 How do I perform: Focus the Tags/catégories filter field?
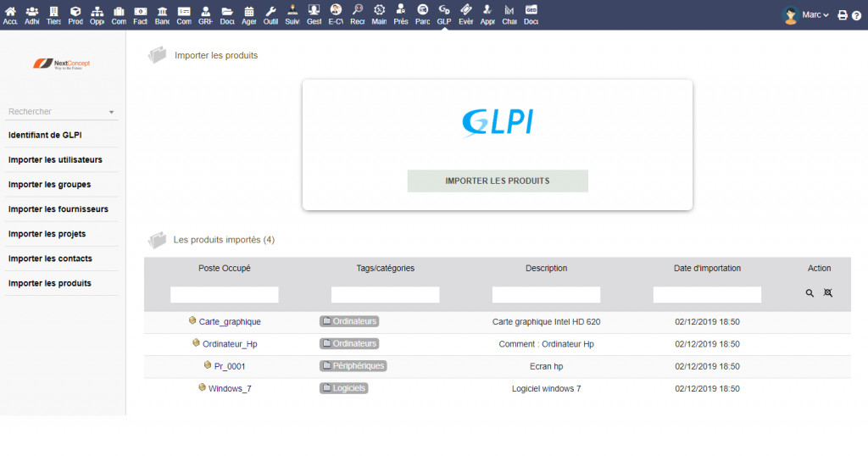tap(386, 294)
